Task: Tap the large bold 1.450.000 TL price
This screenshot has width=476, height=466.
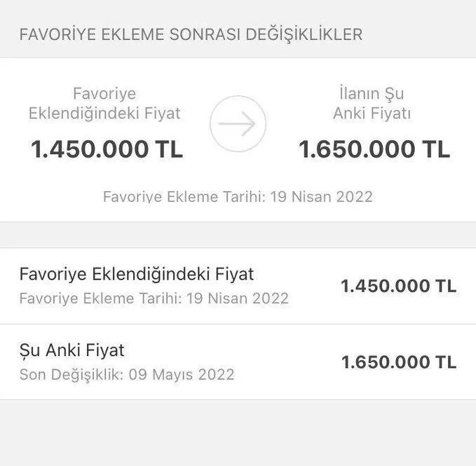Action: 107,149
